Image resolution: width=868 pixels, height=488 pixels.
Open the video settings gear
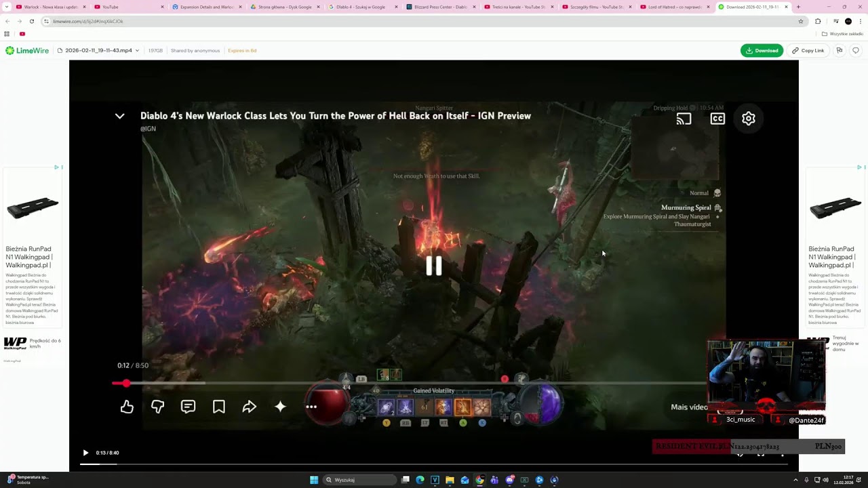click(x=749, y=119)
